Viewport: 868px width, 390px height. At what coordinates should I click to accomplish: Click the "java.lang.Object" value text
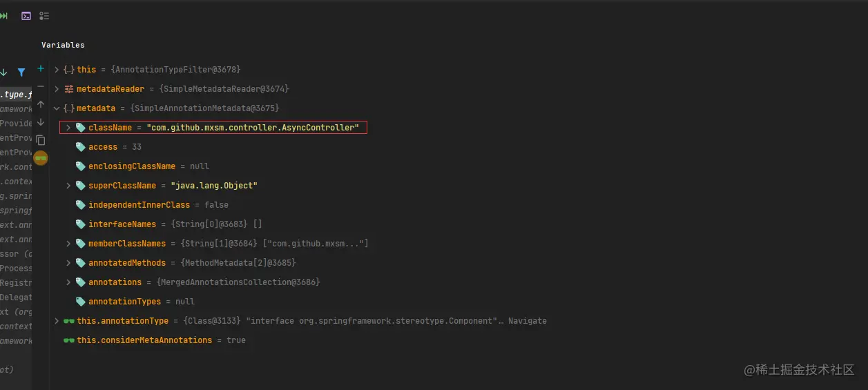[214, 186]
